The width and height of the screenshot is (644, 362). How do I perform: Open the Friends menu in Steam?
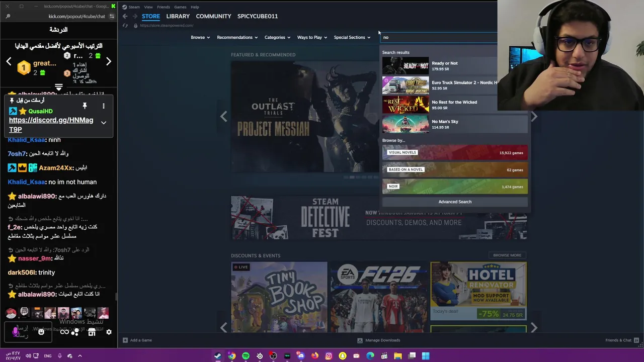[x=164, y=7]
